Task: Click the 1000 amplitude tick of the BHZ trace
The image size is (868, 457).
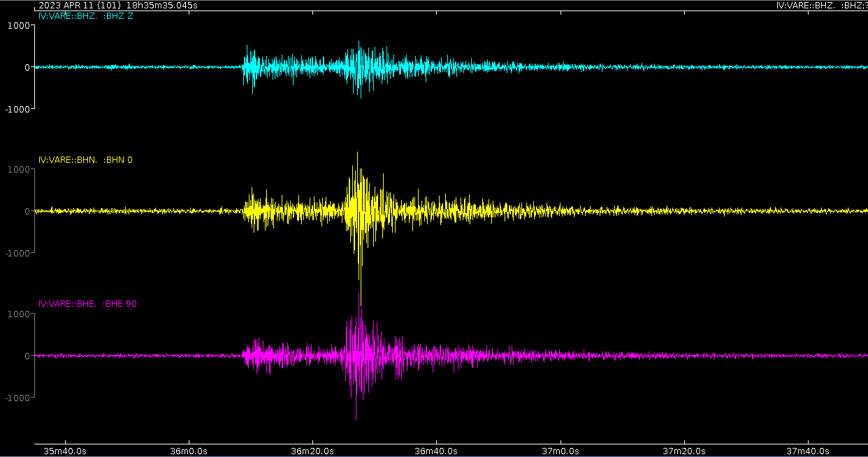Action: click(18, 25)
